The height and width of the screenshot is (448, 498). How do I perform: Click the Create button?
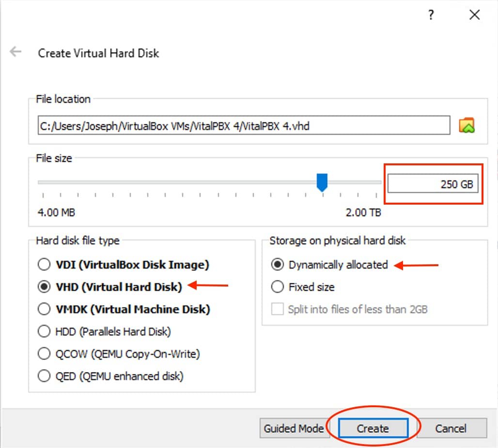373,428
